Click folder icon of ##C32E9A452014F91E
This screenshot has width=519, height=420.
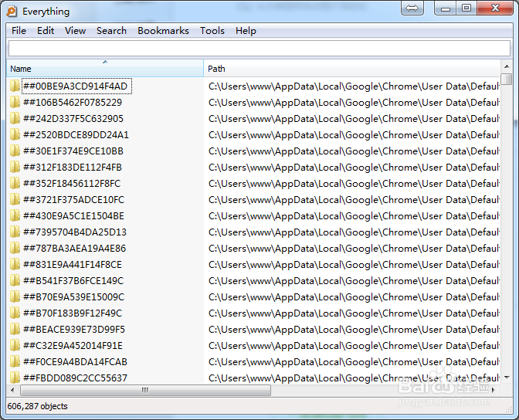point(15,346)
